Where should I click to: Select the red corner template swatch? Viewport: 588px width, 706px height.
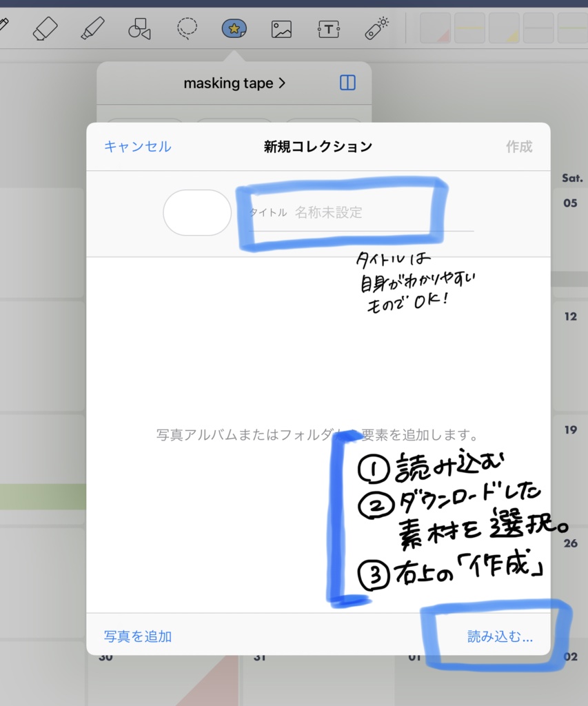coord(435,28)
